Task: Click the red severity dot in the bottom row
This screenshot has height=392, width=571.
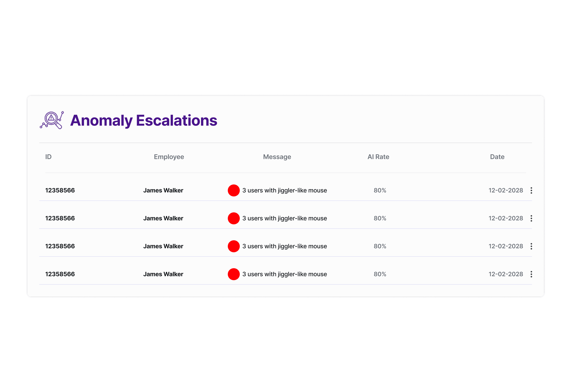Action: click(234, 274)
